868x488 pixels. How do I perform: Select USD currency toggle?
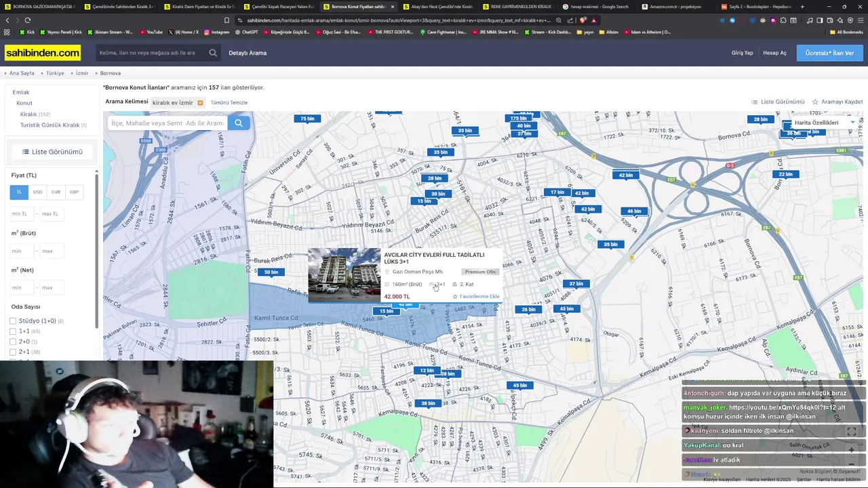click(38, 192)
